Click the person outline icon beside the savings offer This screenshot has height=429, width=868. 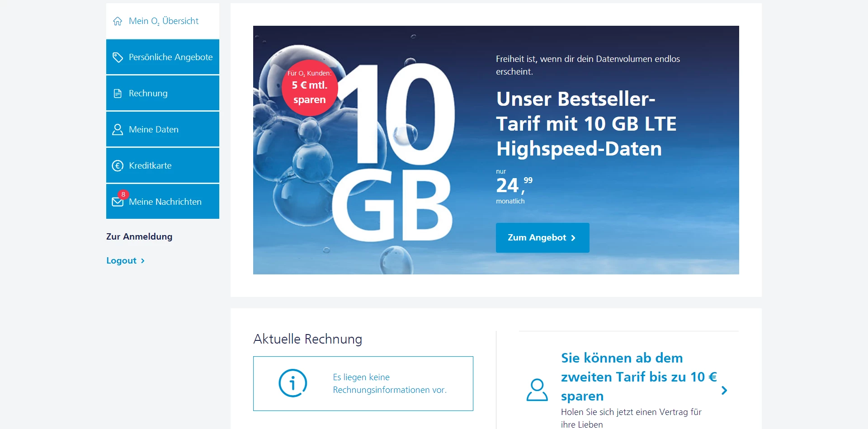tap(537, 390)
